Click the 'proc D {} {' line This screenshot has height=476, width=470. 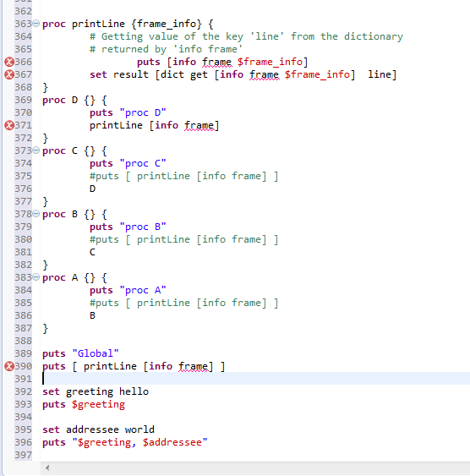click(x=74, y=100)
